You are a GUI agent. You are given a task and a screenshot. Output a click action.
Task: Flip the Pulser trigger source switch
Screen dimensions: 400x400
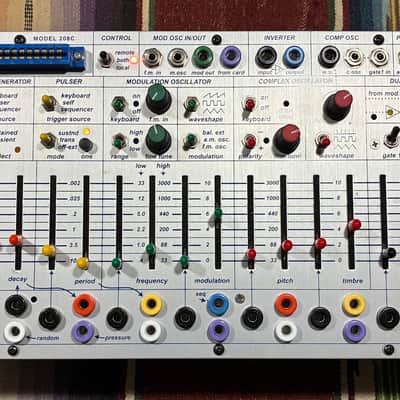(x=48, y=102)
